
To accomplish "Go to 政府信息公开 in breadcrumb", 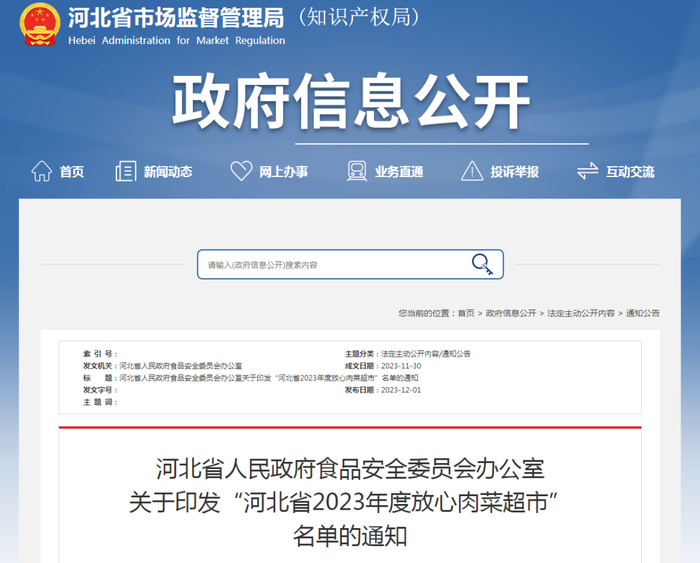I will point(511,313).
